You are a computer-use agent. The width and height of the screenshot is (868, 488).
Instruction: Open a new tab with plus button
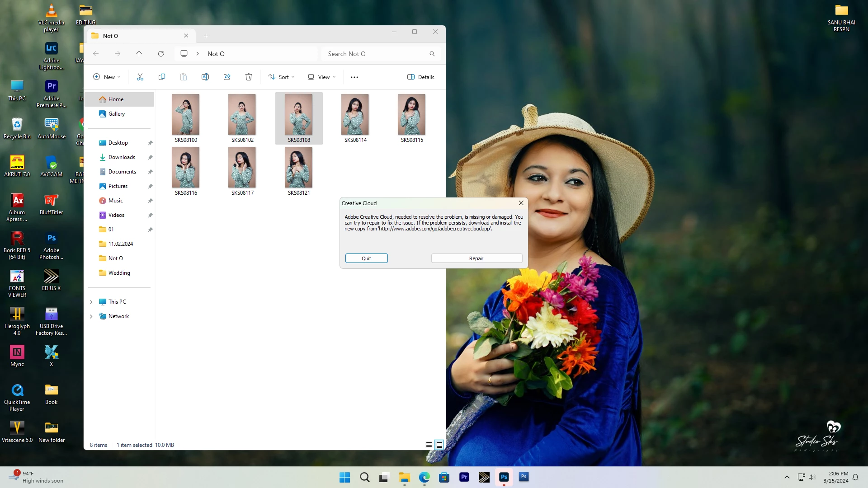[206, 36]
